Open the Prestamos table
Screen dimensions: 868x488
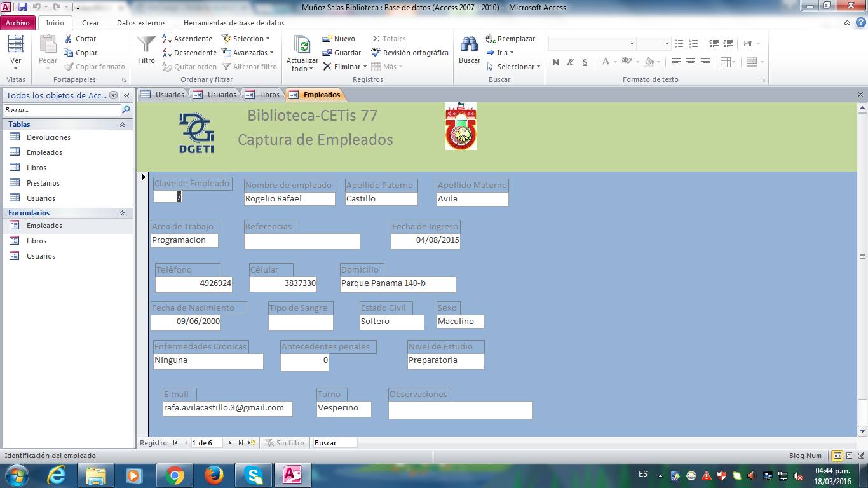pyautogui.click(x=43, y=183)
